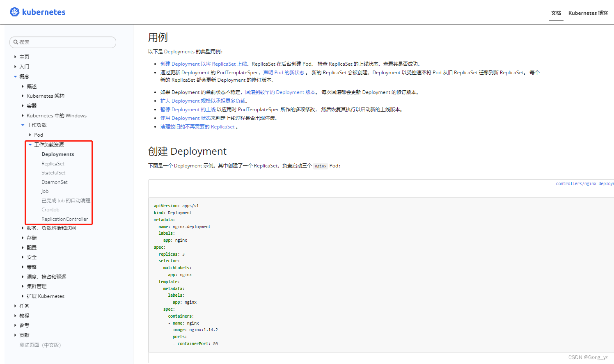Viewport: 614px width, 364px height.
Task: Select Deployments in sidebar
Action: (58, 154)
